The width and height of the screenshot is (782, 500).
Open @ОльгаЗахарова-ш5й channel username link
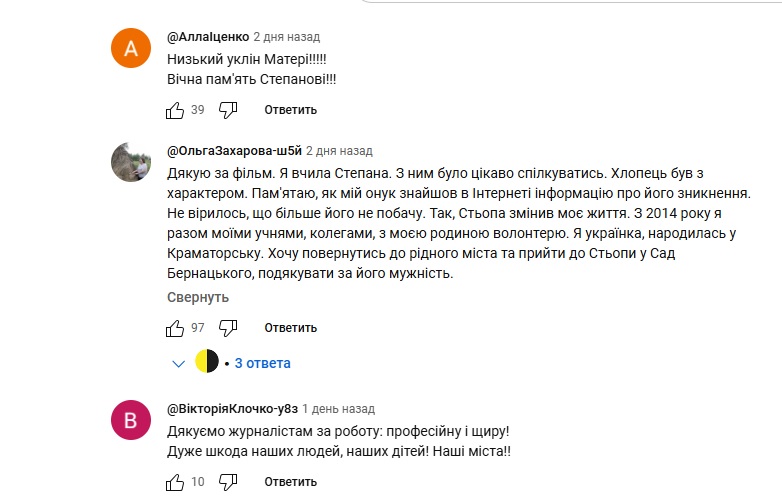[x=234, y=151]
